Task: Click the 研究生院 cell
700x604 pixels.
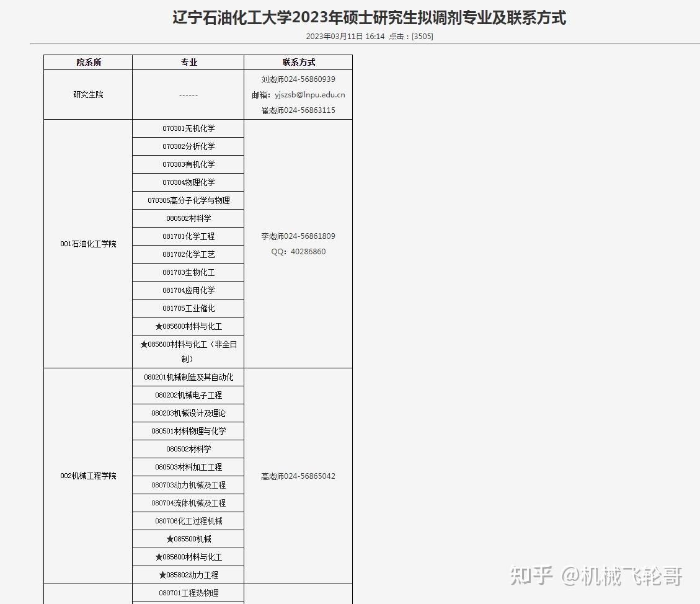Action: 89,95
